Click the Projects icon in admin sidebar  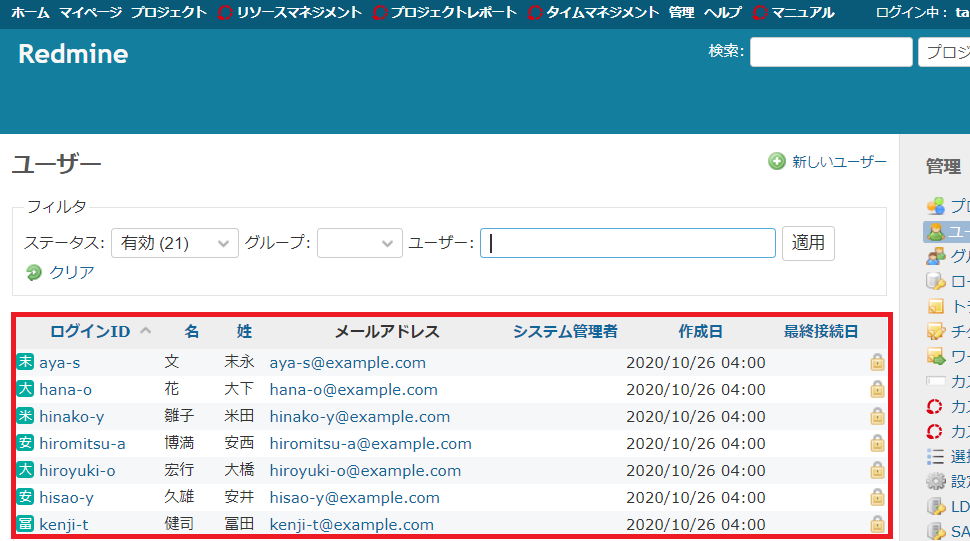tap(936, 205)
